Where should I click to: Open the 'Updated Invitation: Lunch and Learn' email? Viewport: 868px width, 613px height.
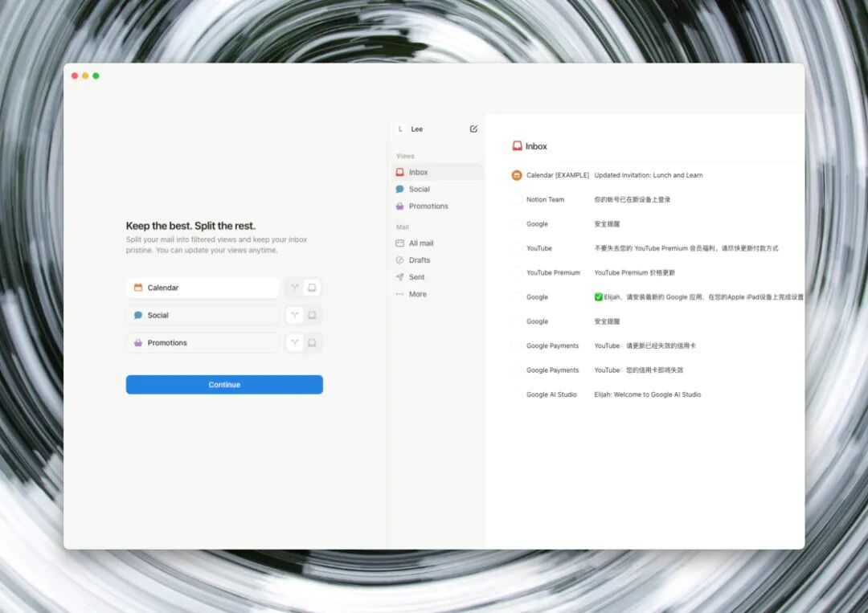[656, 175]
